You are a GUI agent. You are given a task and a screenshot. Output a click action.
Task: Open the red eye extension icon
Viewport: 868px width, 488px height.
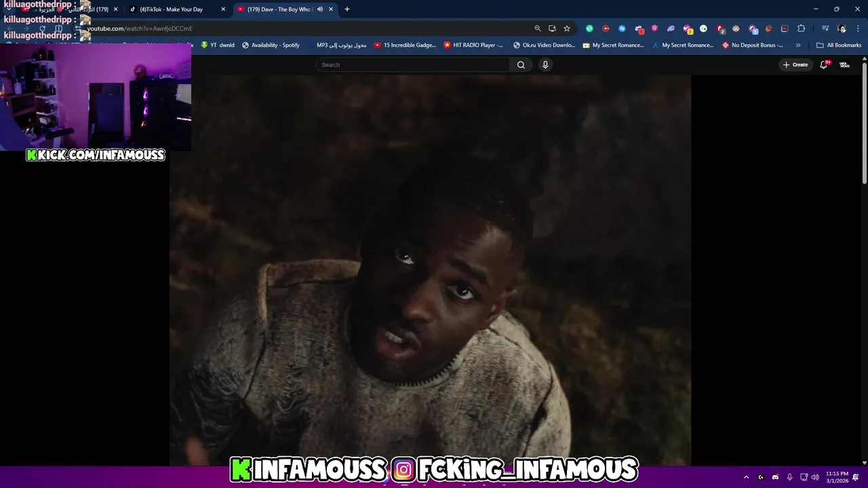coord(606,28)
